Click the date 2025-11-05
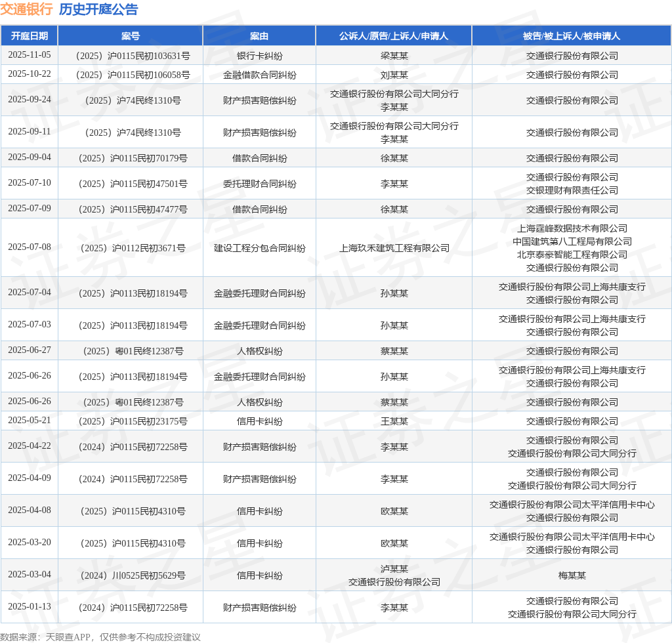The height and width of the screenshot is (643, 672). [x=29, y=55]
